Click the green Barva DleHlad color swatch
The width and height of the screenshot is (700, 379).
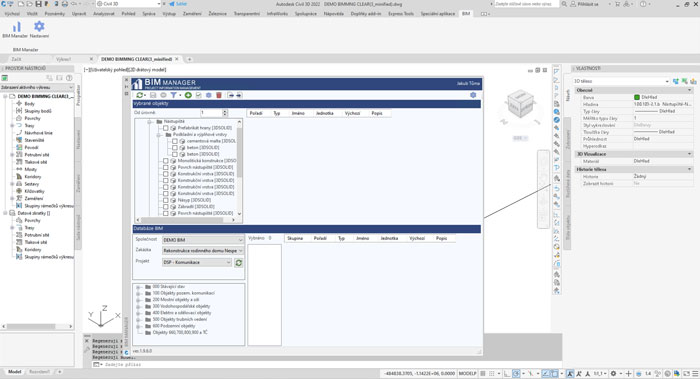pyautogui.click(x=637, y=97)
